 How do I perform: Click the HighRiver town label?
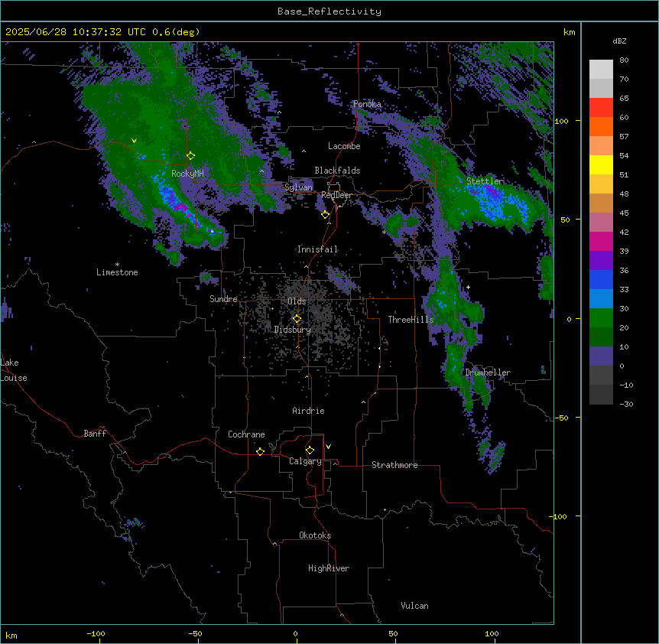[x=329, y=568]
